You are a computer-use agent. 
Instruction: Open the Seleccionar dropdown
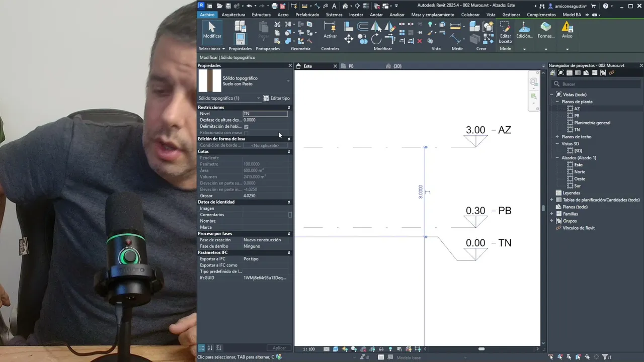point(211,49)
